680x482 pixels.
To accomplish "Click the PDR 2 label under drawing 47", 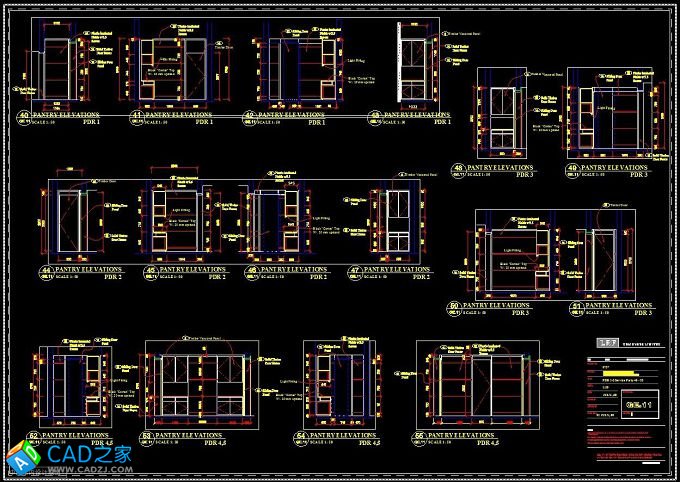I will [x=421, y=277].
